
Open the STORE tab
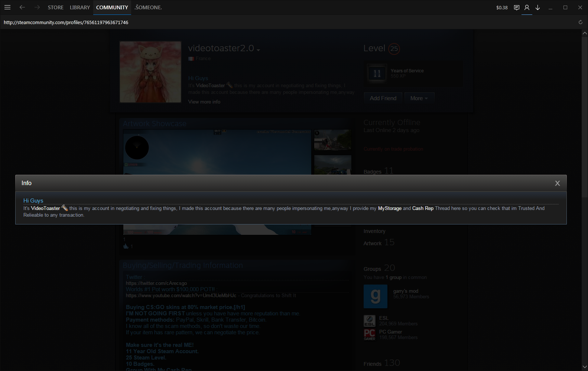(55, 7)
